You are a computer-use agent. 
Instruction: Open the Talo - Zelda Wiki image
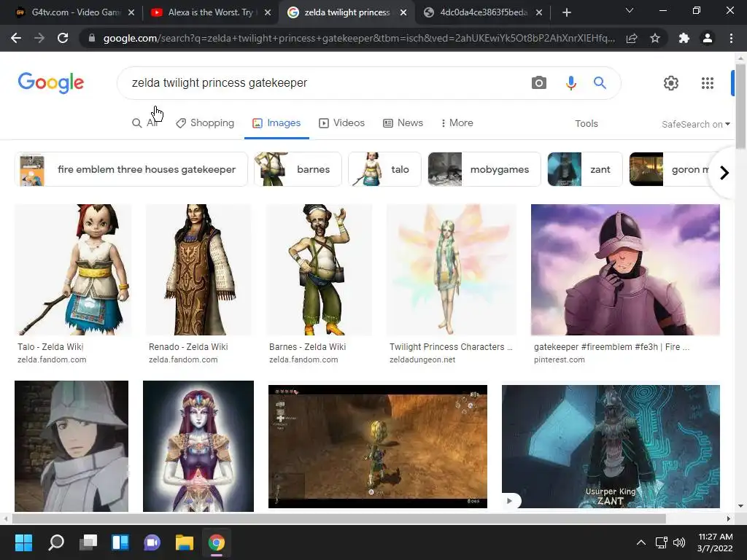click(x=73, y=270)
